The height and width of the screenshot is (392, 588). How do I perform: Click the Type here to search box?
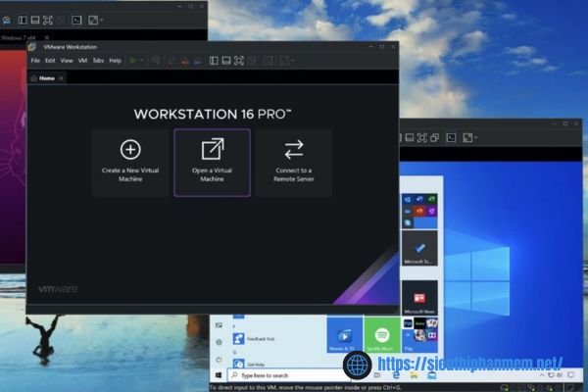click(x=289, y=375)
